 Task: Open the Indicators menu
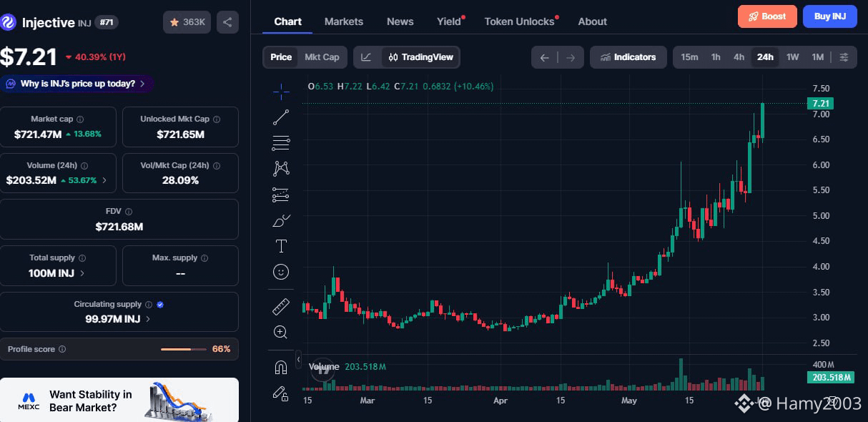[x=628, y=57]
